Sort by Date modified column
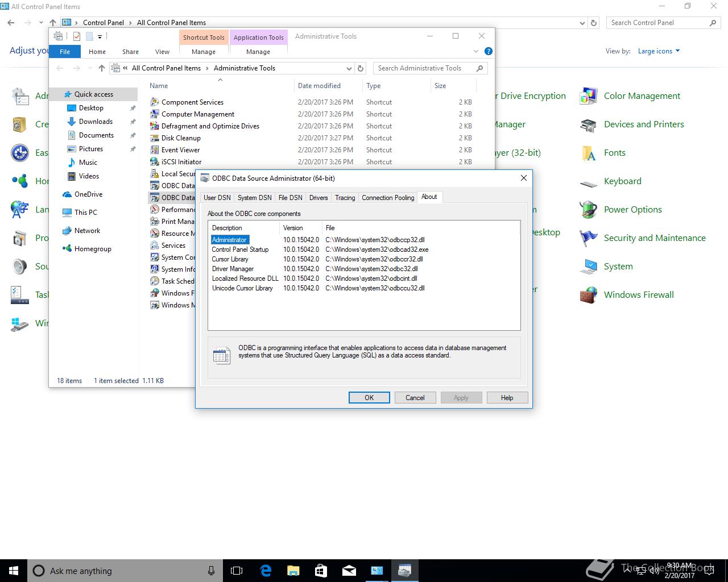 328,86
